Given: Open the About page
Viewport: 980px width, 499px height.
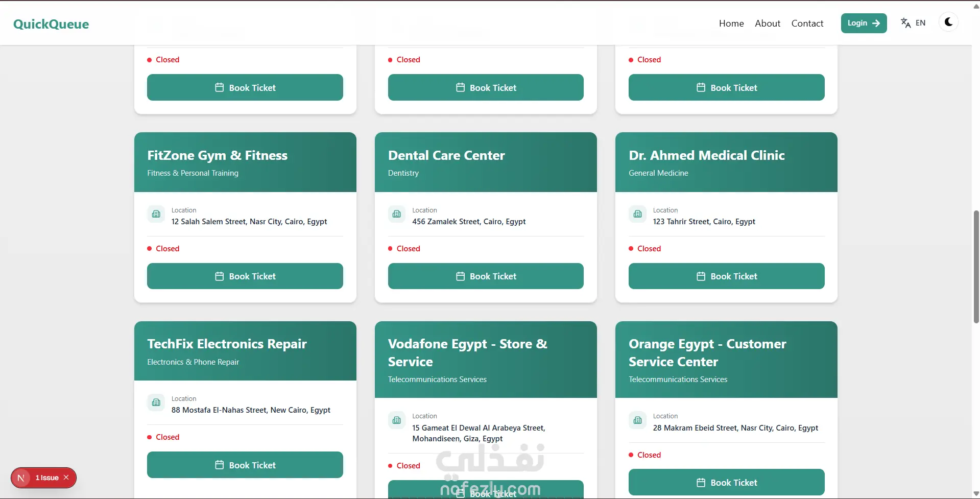Looking at the screenshot, I should pos(768,23).
